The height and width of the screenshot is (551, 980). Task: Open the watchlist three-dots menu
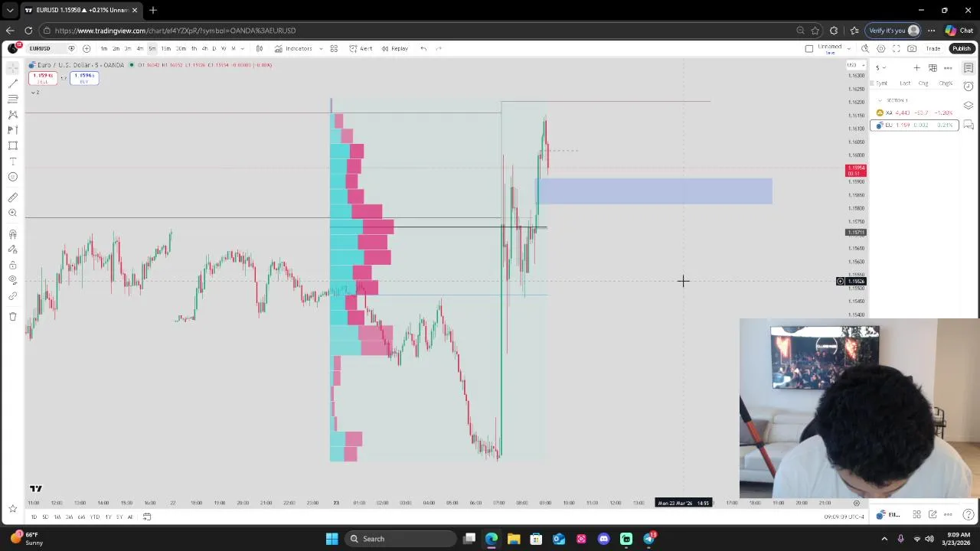(948, 67)
